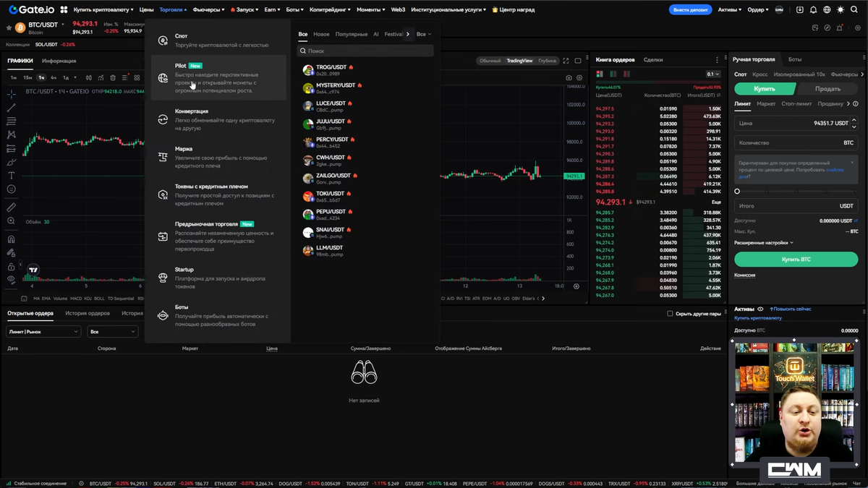Open the 'Все' orders filter dropdown

click(x=112, y=331)
